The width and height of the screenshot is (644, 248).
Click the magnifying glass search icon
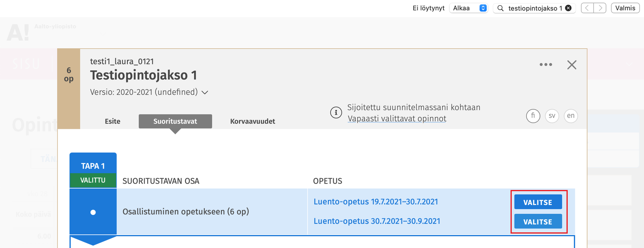pos(501,8)
